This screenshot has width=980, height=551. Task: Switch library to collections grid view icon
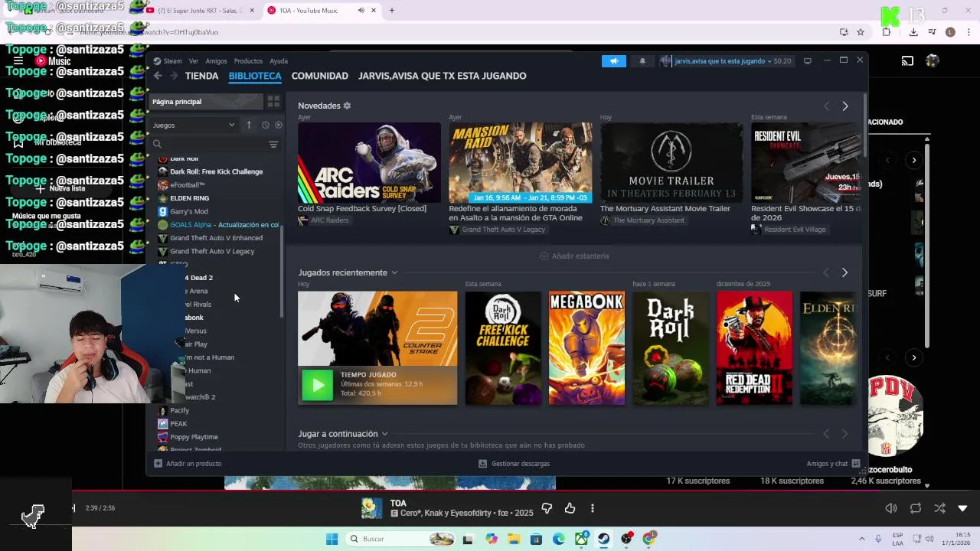pyautogui.click(x=273, y=102)
